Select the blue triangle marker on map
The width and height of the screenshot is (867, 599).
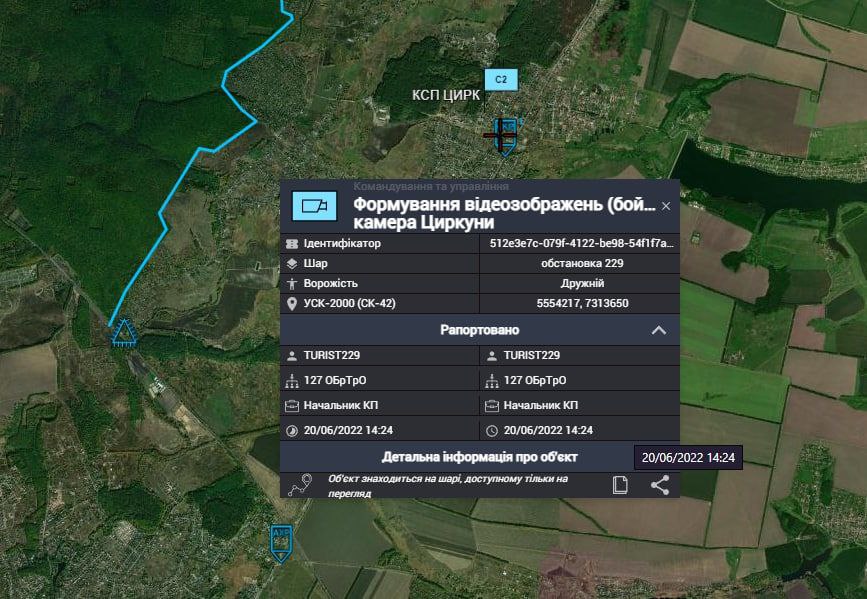(x=124, y=333)
